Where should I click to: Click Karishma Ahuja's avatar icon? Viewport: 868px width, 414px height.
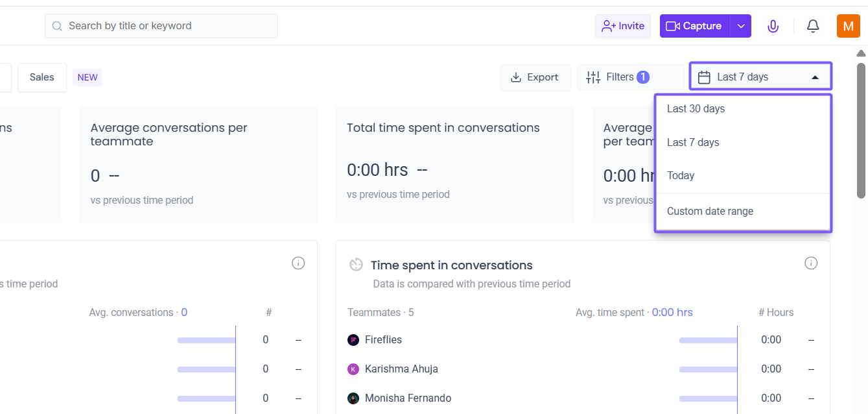pyautogui.click(x=353, y=369)
